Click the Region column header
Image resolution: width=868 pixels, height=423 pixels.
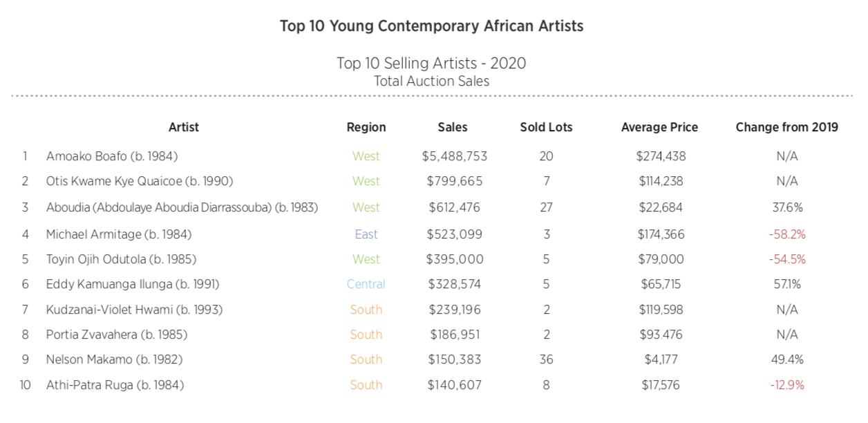click(366, 127)
